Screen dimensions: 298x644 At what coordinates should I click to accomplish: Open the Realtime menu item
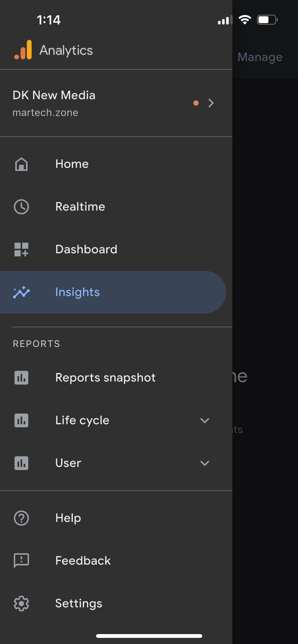[80, 207]
